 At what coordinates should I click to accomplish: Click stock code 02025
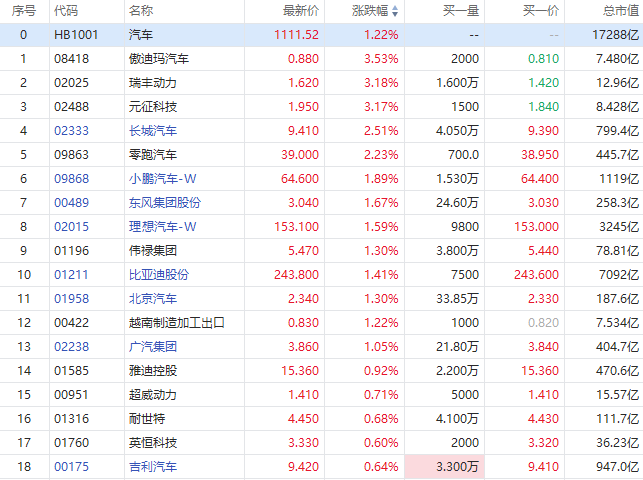click(x=71, y=83)
